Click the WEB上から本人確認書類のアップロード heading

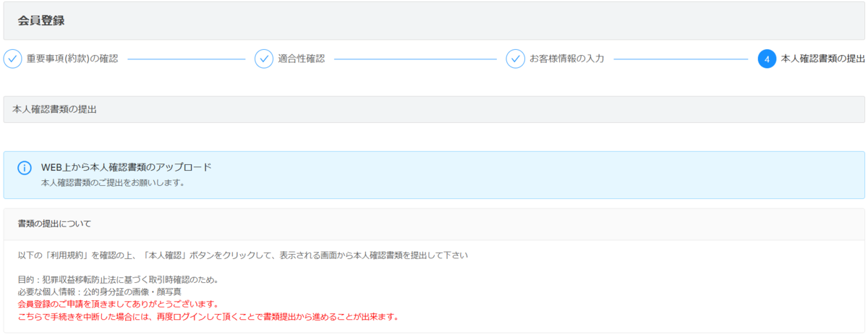127,167
